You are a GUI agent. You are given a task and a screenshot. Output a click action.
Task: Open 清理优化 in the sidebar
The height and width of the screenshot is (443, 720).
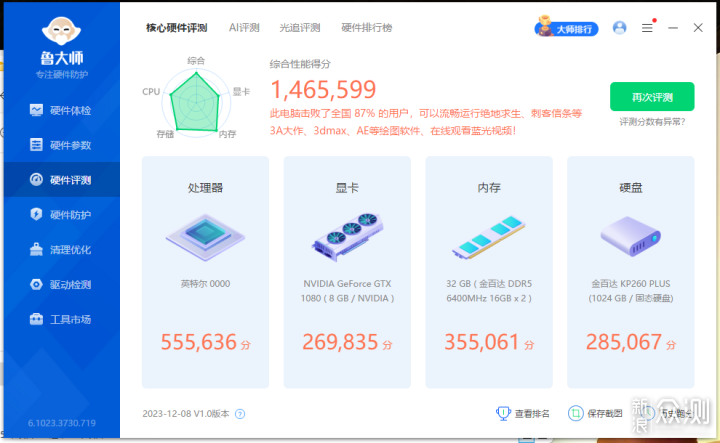tap(62, 250)
